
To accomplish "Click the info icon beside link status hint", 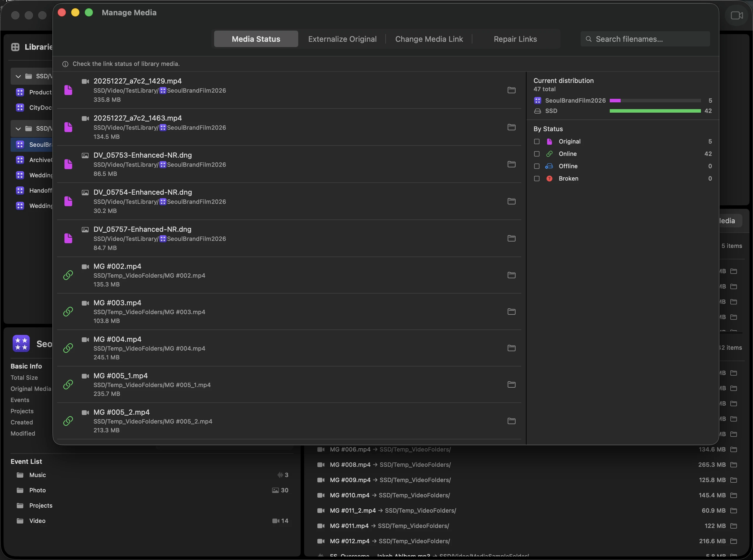I will coord(65,64).
